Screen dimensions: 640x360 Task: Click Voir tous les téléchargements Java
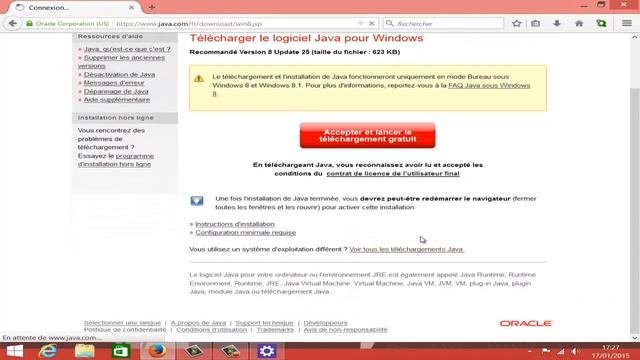[x=407, y=249]
